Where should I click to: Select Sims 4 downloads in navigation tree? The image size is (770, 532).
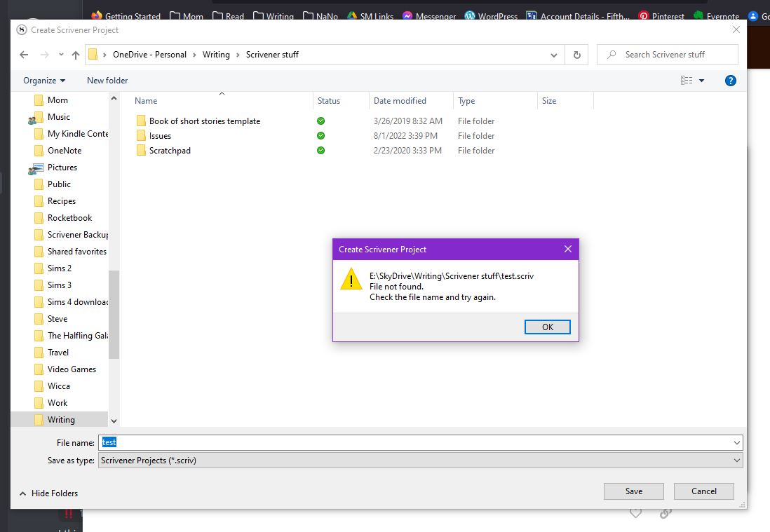78,302
